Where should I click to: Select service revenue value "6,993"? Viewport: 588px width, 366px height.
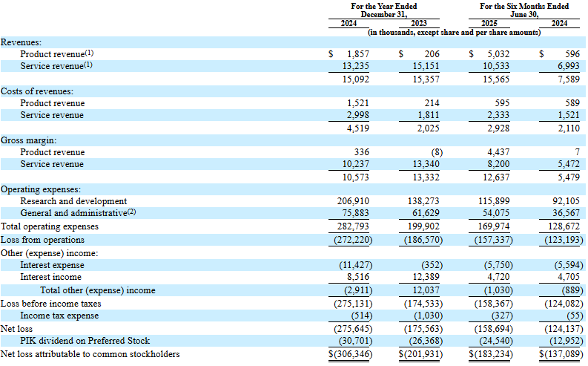[569, 66]
